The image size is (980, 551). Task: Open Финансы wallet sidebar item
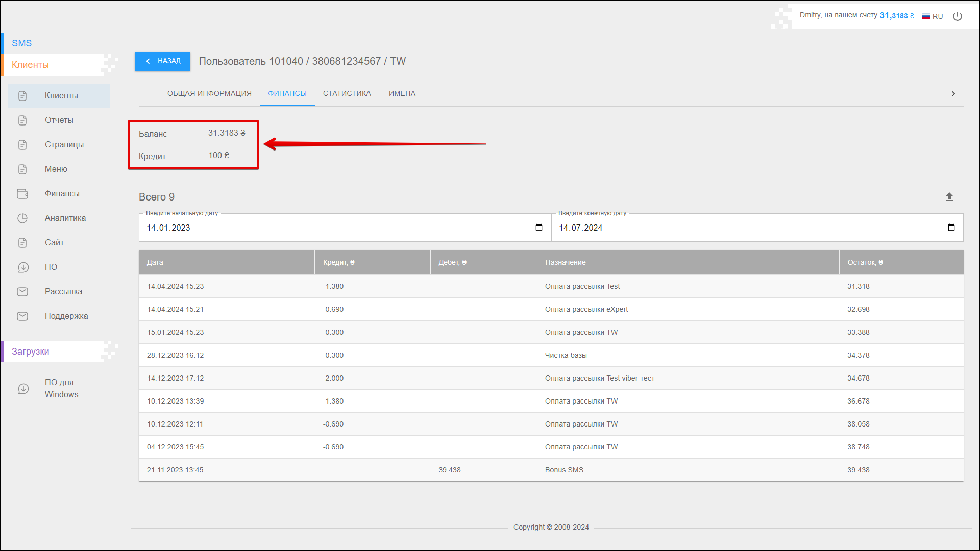click(61, 194)
